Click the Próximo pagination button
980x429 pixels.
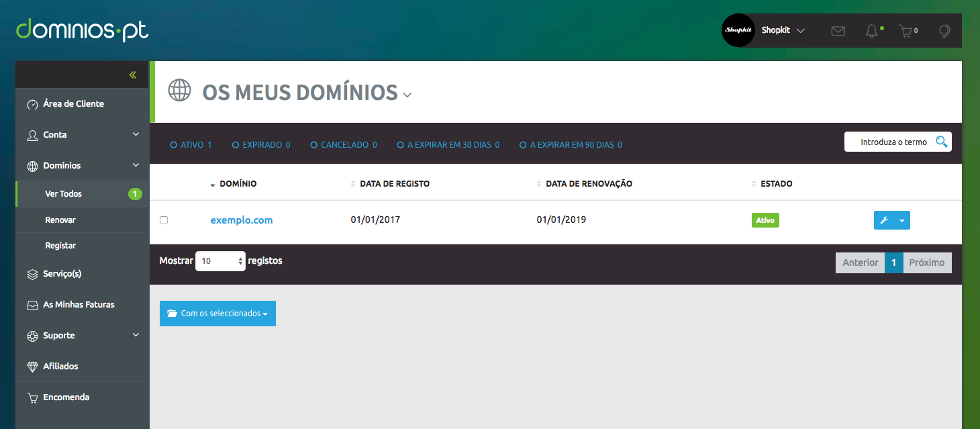pyautogui.click(x=926, y=263)
